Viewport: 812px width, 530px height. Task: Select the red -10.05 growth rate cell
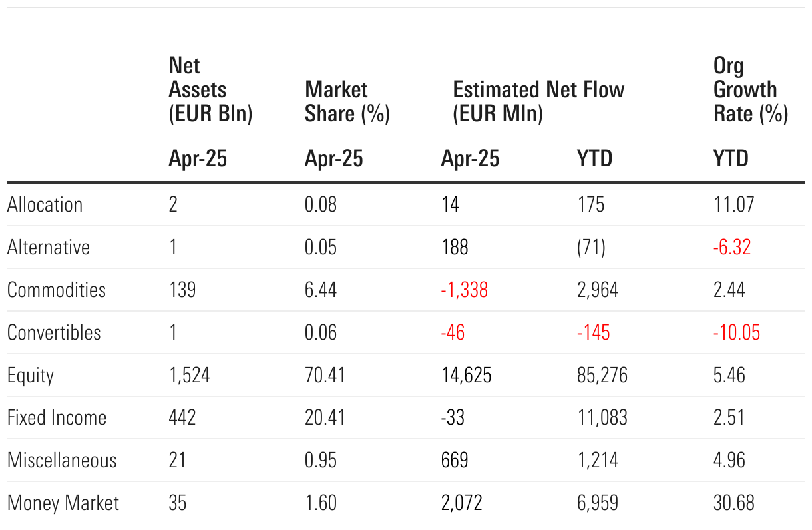pyautogui.click(x=736, y=332)
